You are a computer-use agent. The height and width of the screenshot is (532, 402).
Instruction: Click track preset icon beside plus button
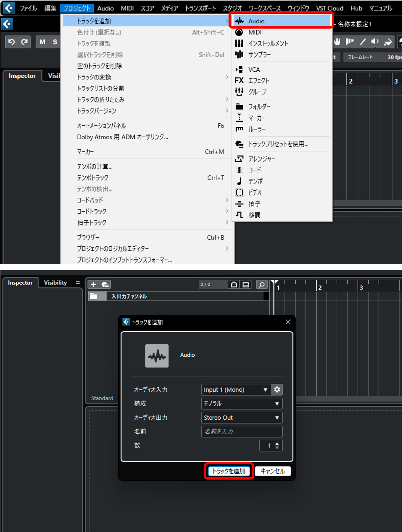(x=105, y=285)
